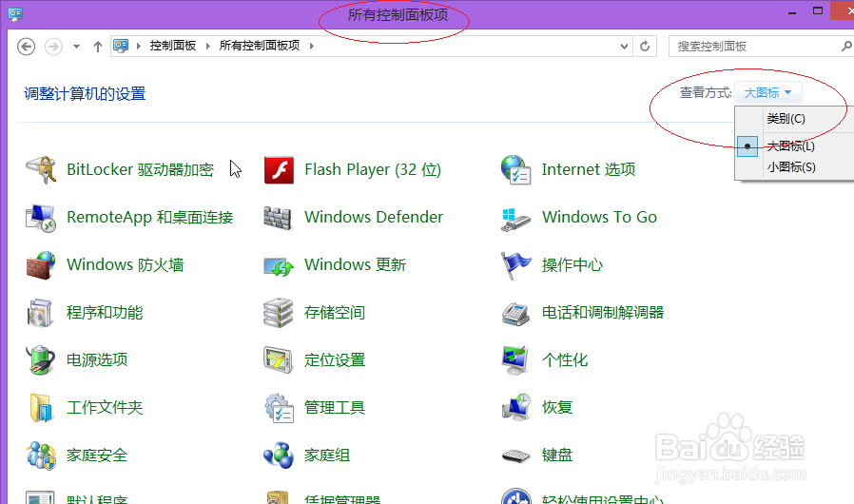Open 个性化 text link

coord(564,360)
